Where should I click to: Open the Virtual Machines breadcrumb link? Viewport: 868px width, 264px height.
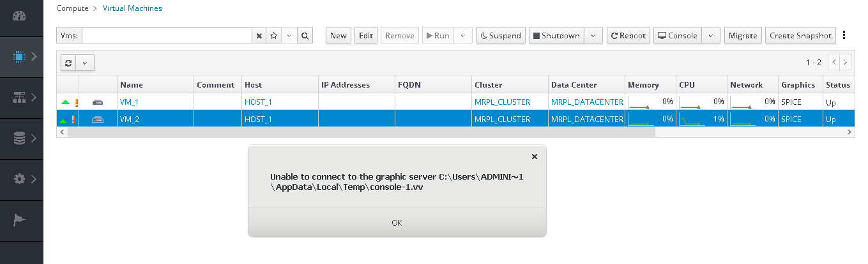click(132, 8)
